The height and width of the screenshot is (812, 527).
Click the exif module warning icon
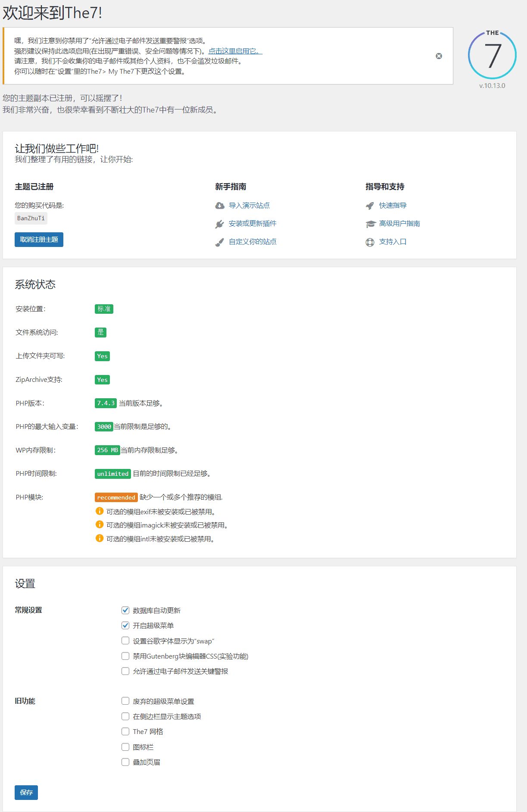click(100, 511)
